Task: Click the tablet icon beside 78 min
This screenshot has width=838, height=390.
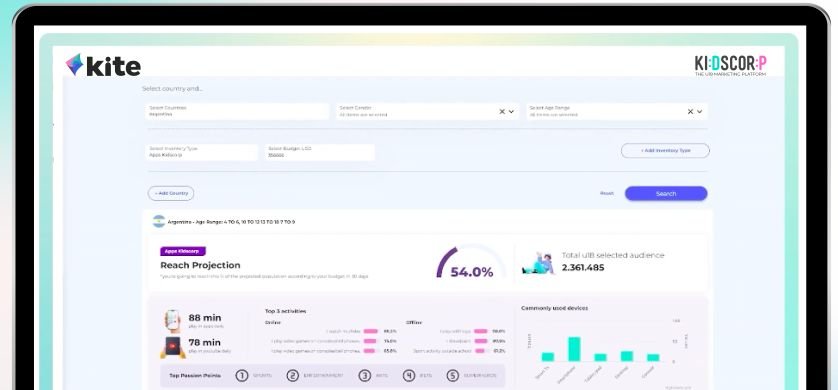Action: coord(173,347)
